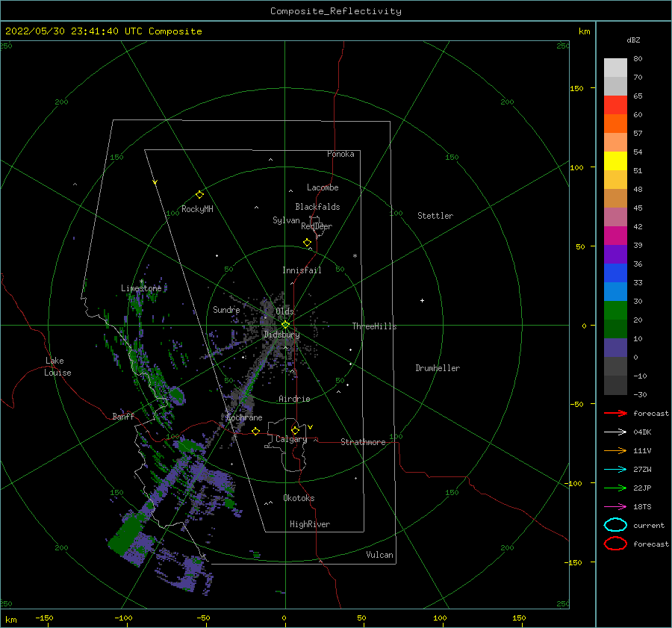The image size is (672, 628).
Task: Click the 'current' legend text
Action: click(x=649, y=526)
